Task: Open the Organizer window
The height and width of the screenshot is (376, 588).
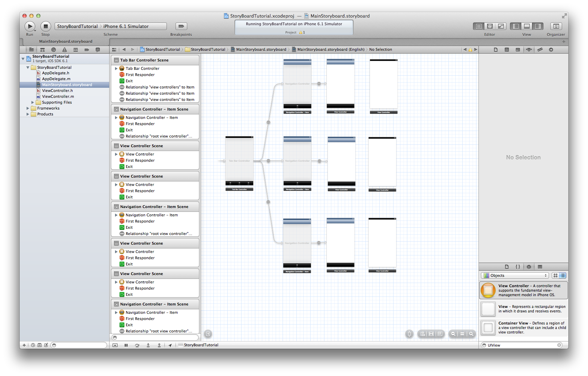Action: click(556, 26)
